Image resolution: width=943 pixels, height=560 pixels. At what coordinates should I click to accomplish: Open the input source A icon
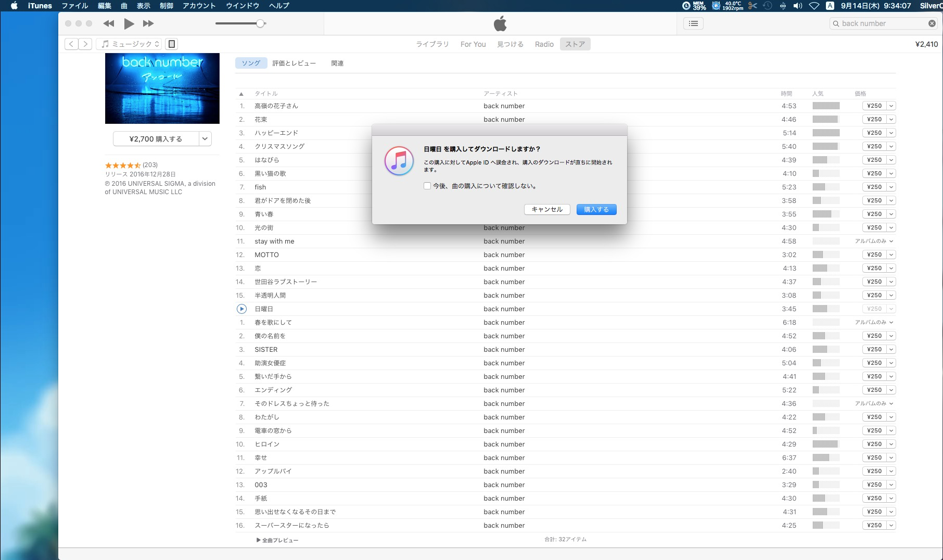[830, 6]
